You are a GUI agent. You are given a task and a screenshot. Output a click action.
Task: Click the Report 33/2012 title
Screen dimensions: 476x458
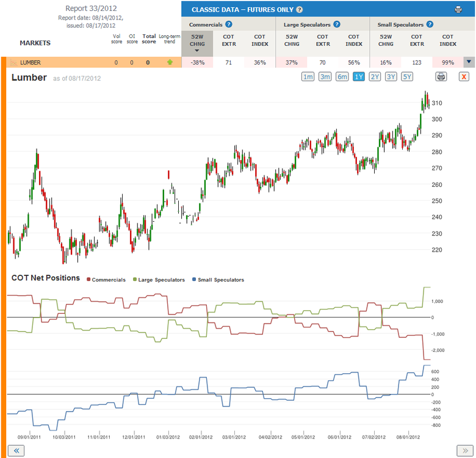tap(91, 9)
